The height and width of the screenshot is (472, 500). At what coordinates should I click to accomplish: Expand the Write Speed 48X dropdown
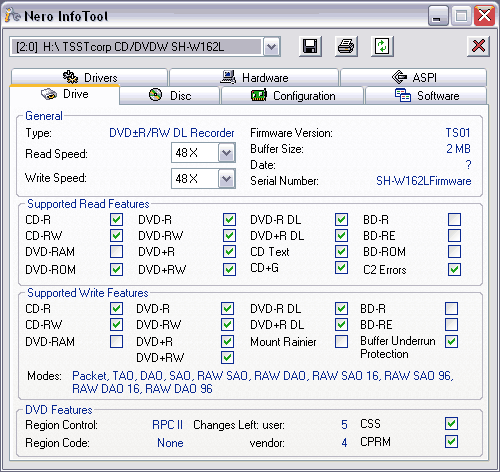(226, 179)
